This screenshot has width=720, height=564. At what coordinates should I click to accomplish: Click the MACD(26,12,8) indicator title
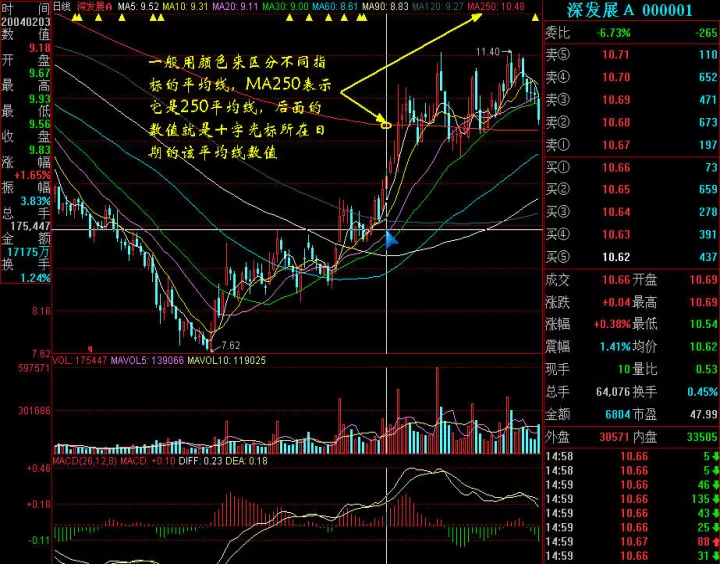tap(85, 461)
